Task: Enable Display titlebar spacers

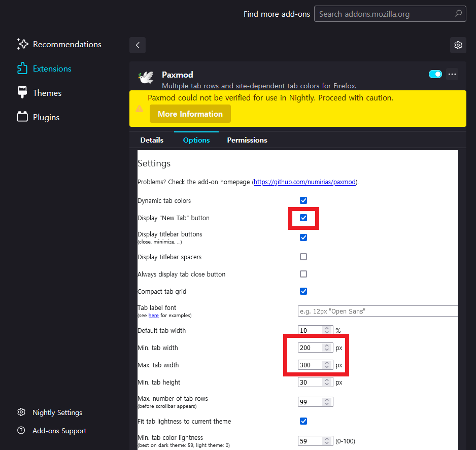Action: [x=303, y=257]
